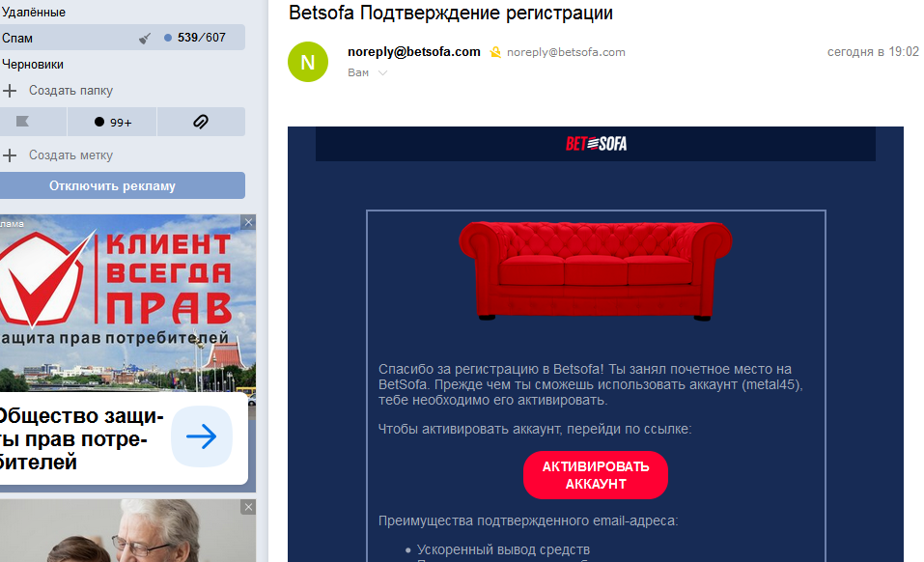
Task: Click the broom icon to clear Spam
Action: click(145, 39)
